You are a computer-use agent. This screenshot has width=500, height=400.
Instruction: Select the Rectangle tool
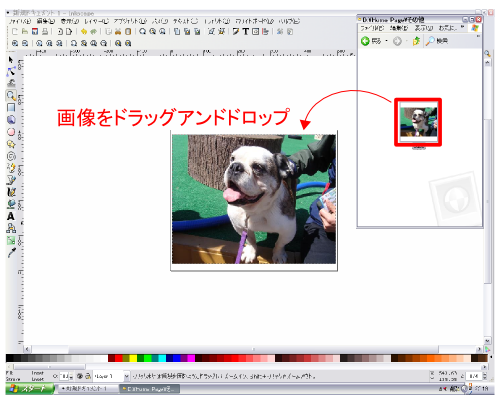click(11, 107)
